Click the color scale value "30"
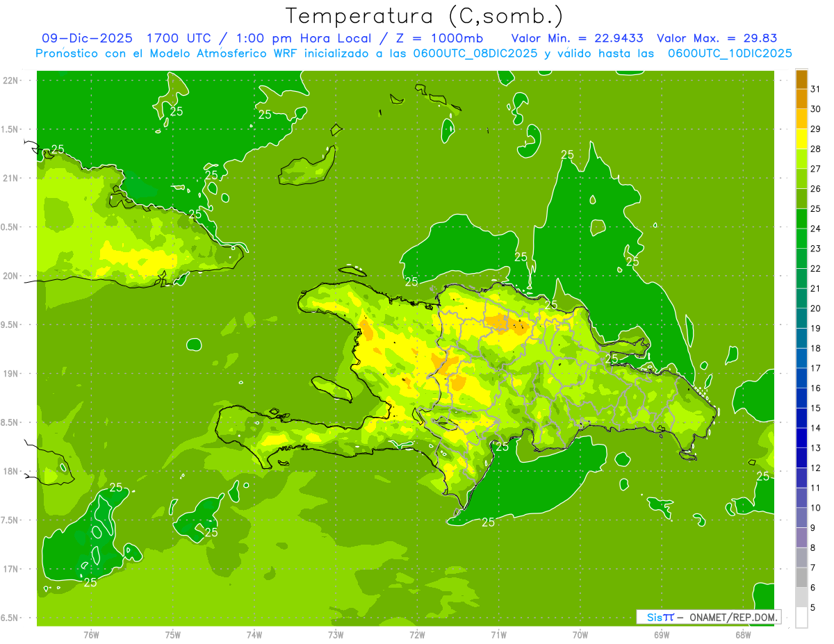834x644 pixels. pyautogui.click(x=815, y=109)
